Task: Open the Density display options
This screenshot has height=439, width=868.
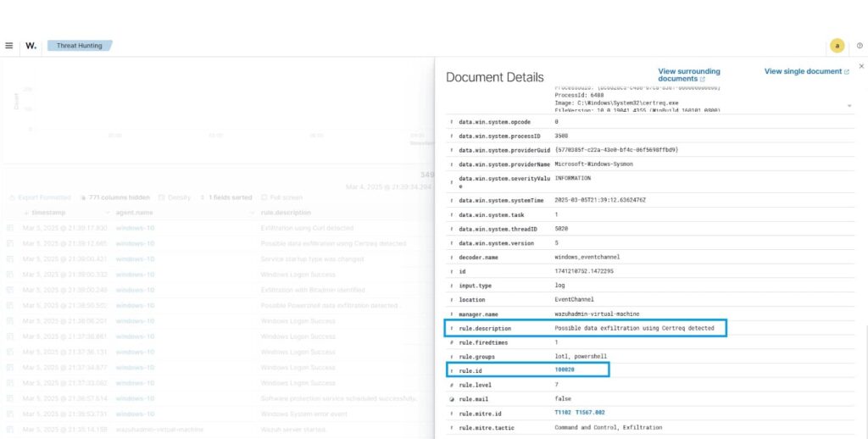Action: point(175,197)
